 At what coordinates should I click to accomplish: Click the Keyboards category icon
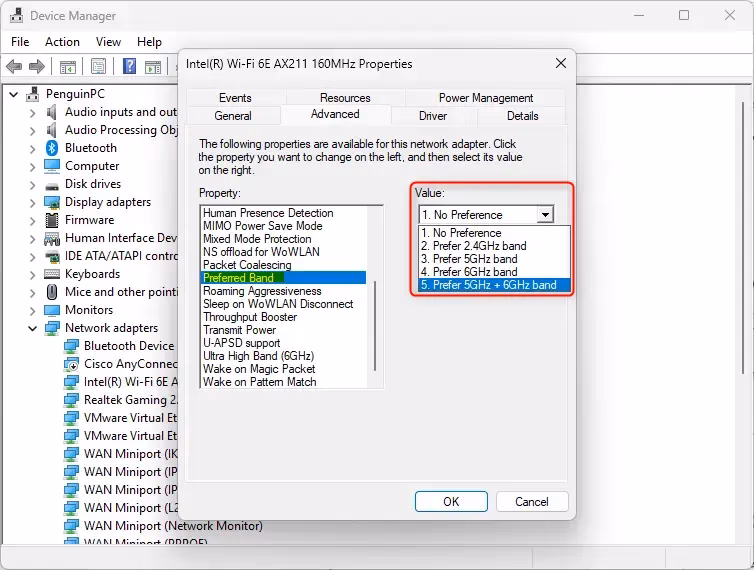(52, 274)
